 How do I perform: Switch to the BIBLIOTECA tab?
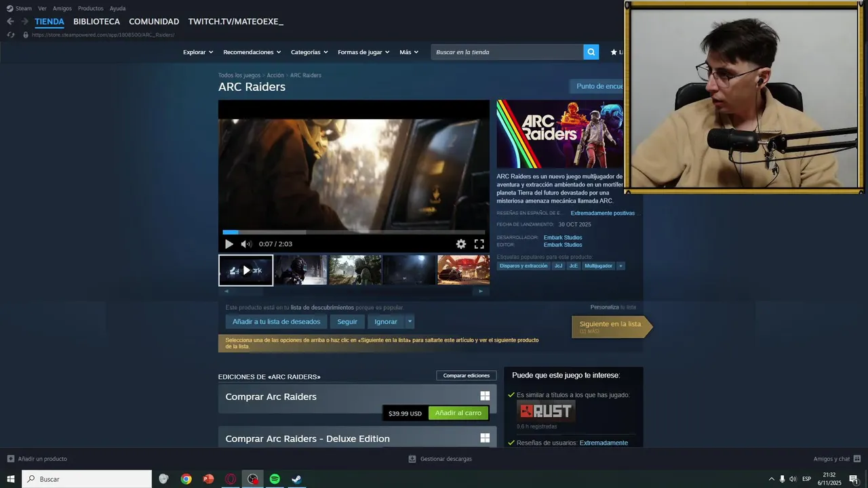(x=96, y=22)
